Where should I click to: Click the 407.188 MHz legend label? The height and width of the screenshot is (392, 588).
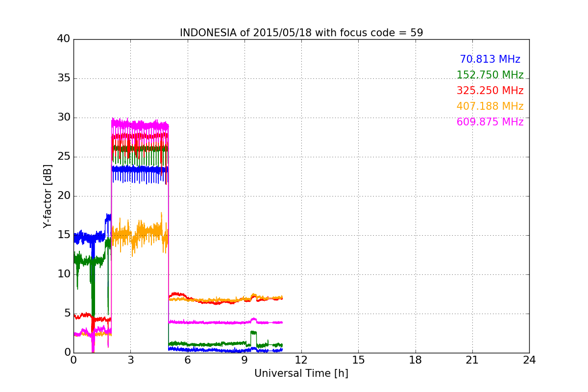(x=490, y=106)
